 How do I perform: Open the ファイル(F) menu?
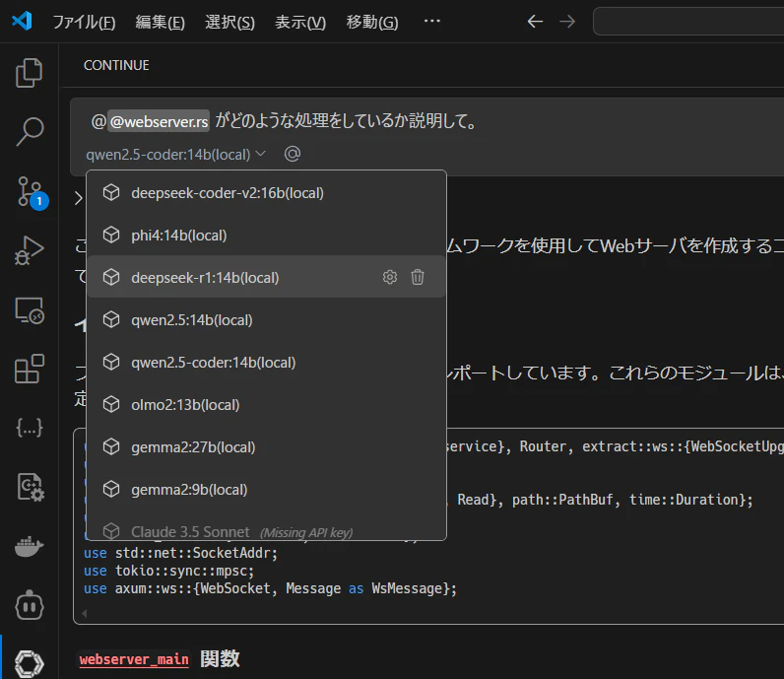click(84, 22)
